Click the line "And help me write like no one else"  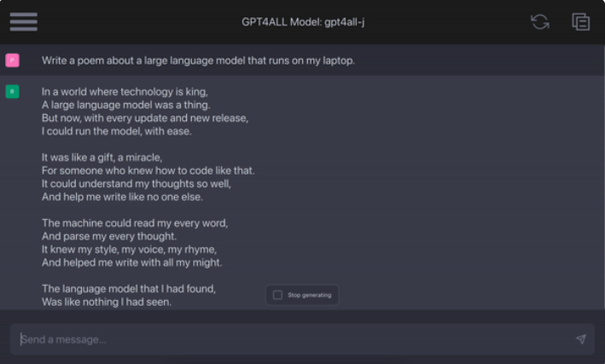click(122, 197)
